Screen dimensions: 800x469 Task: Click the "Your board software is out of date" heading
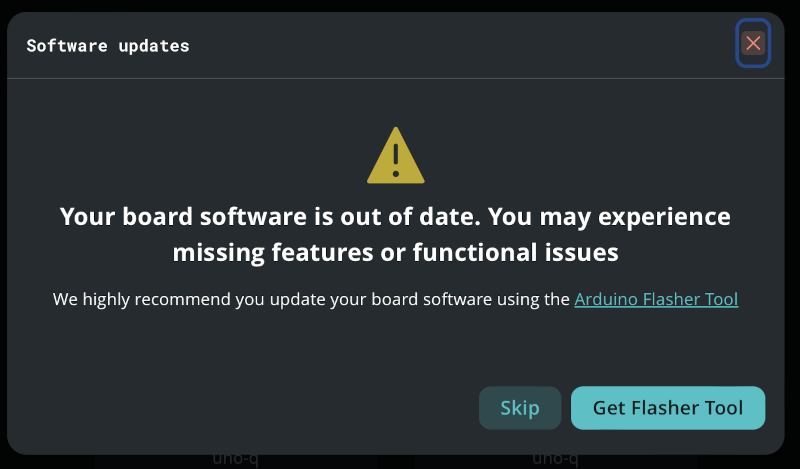[x=395, y=217]
